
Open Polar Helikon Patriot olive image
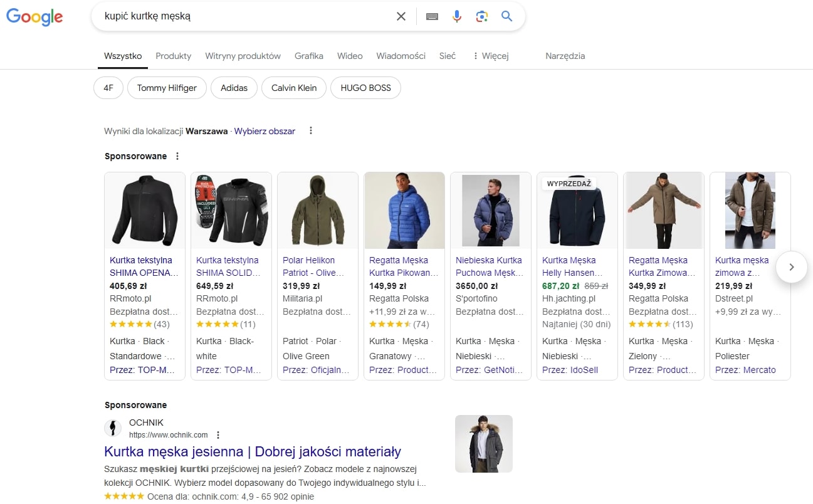tap(318, 211)
